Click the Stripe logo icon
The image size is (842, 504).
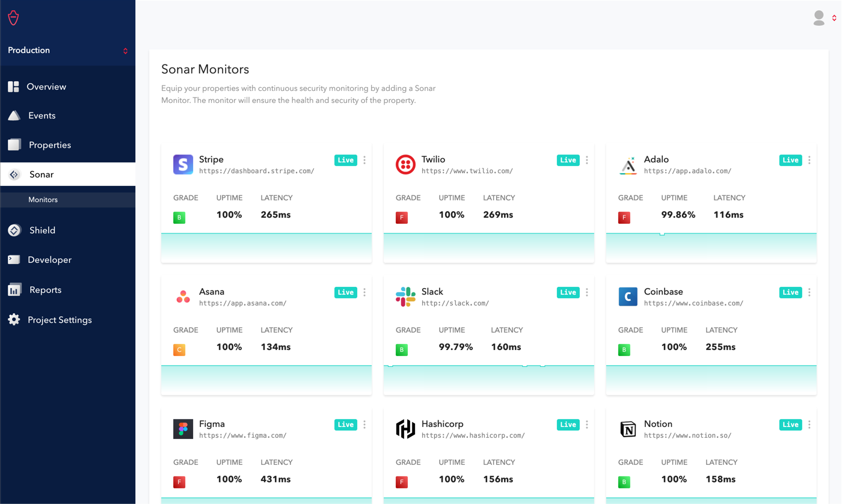(x=183, y=164)
